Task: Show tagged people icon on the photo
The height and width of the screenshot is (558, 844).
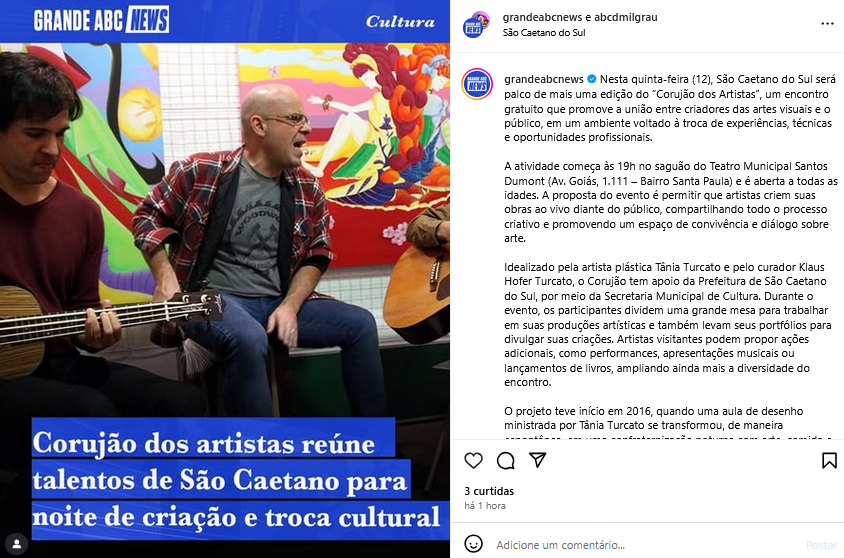Action: (x=17, y=544)
